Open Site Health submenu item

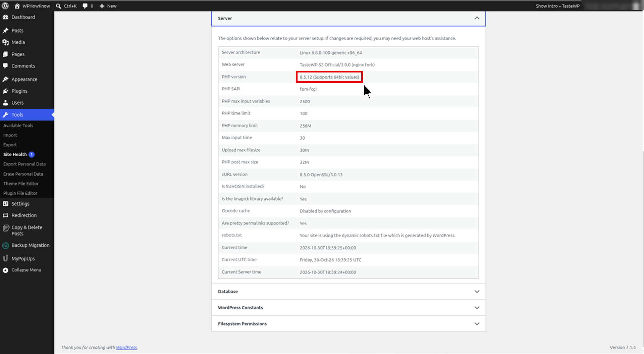click(15, 154)
